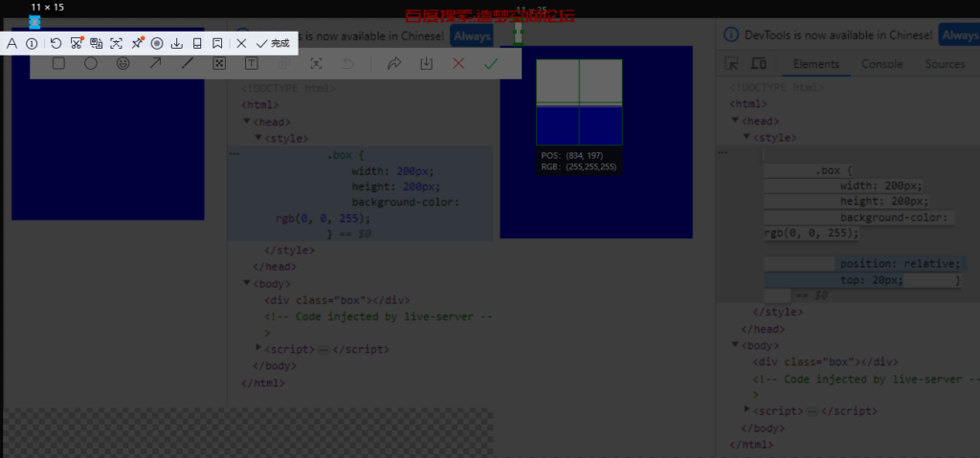This screenshot has width=980, height=458.
Task: Click the bookmark icon in white toolbar
Action: pyautogui.click(x=217, y=43)
